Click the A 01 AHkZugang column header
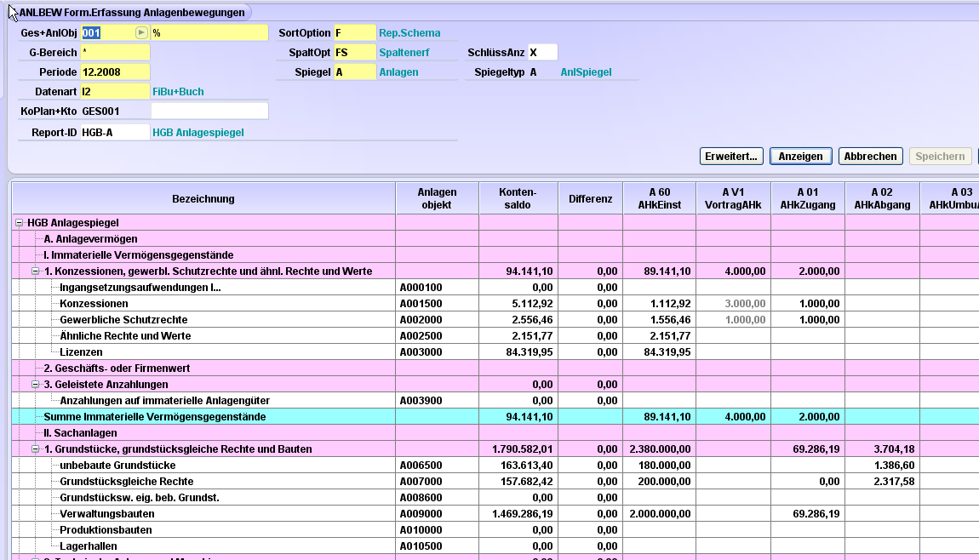The height and width of the screenshot is (560, 979). [808, 198]
